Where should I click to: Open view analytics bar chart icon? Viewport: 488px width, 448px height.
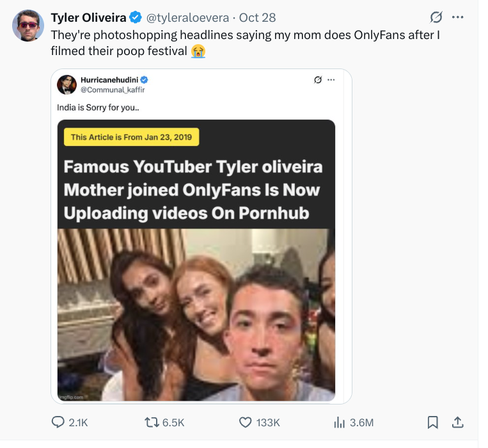[340, 422]
